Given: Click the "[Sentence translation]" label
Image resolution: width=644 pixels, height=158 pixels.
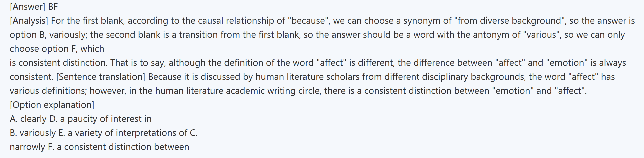Looking at the screenshot, I should [101, 77].
